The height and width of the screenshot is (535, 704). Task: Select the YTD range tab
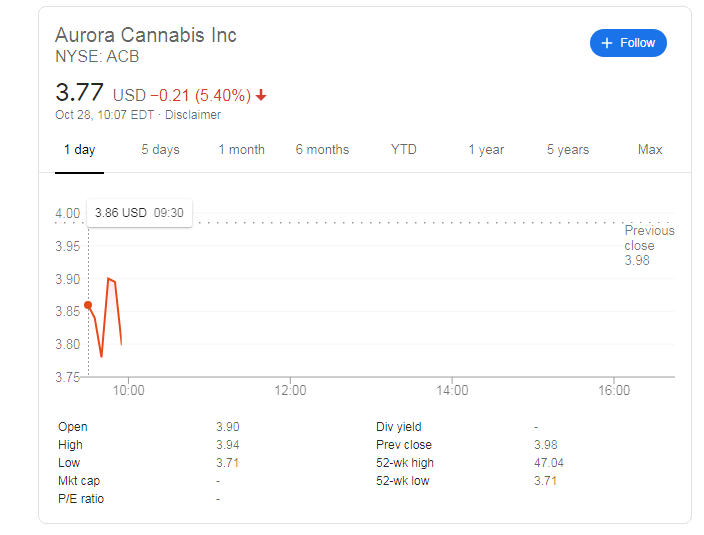pyautogui.click(x=403, y=149)
